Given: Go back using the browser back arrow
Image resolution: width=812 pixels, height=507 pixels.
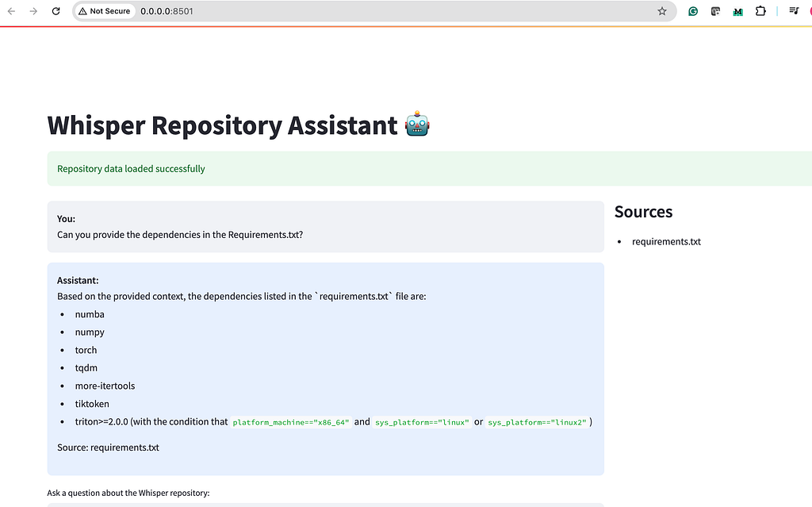Looking at the screenshot, I should 11,11.
